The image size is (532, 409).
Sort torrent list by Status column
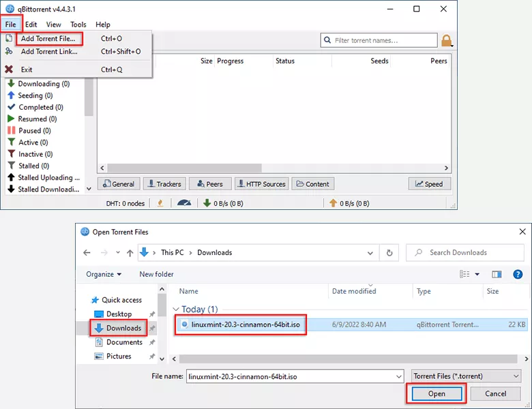285,61
